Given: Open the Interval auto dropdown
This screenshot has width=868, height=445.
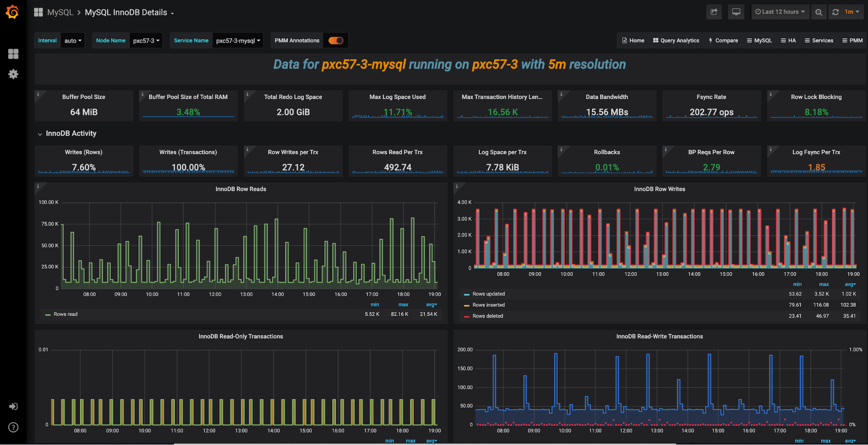Looking at the screenshot, I should pyautogui.click(x=73, y=41).
